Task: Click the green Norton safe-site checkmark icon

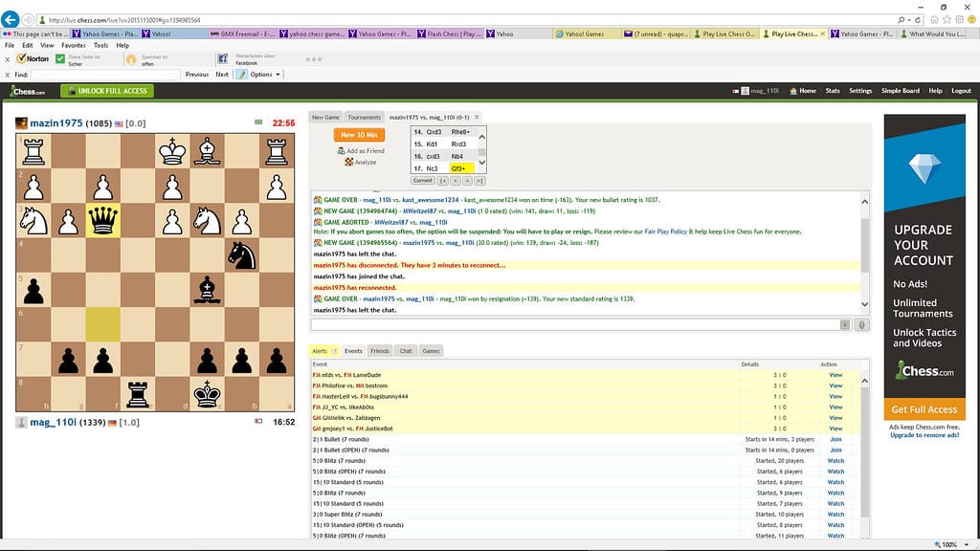Action: click(x=60, y=58)
